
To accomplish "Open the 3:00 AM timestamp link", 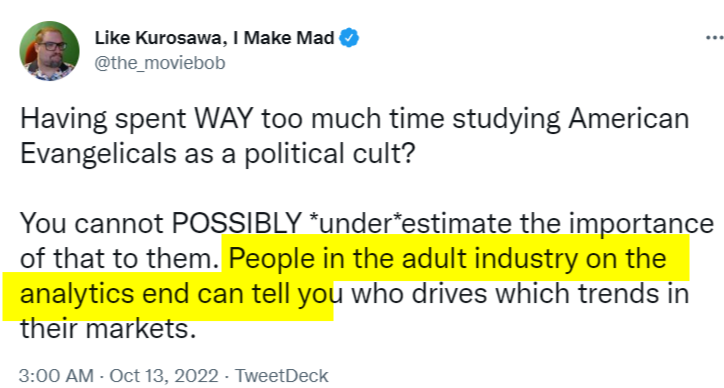I will click(56, 376).
